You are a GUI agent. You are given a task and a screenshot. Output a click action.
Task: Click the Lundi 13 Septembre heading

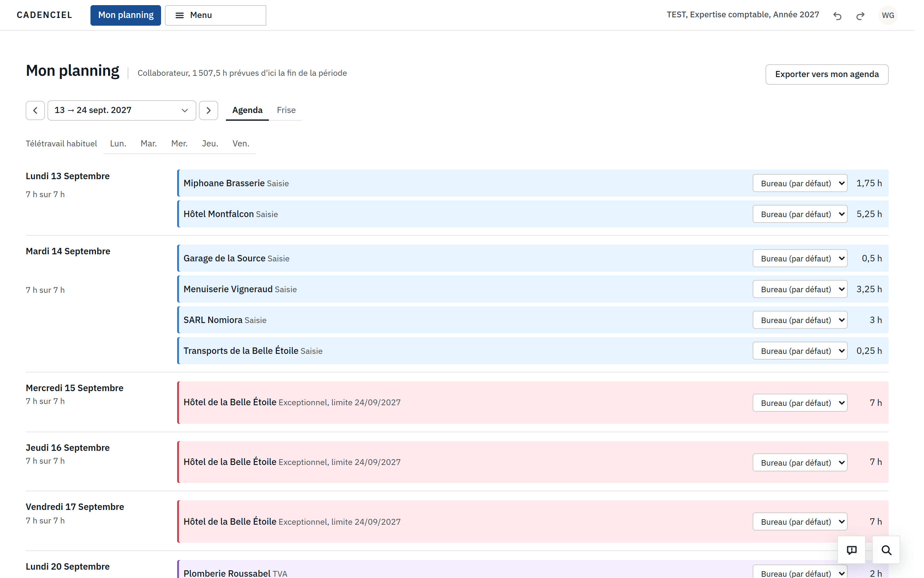pos(68,176)
